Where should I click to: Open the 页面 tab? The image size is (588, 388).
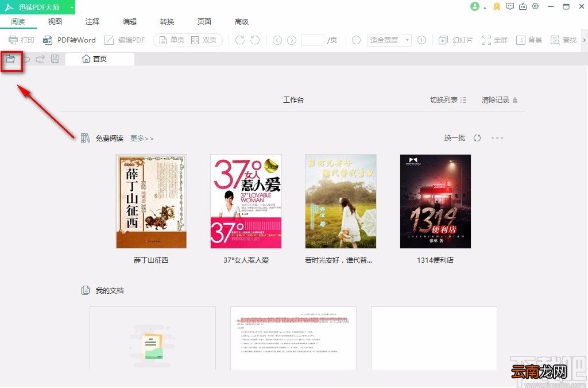tap(204, 21)
